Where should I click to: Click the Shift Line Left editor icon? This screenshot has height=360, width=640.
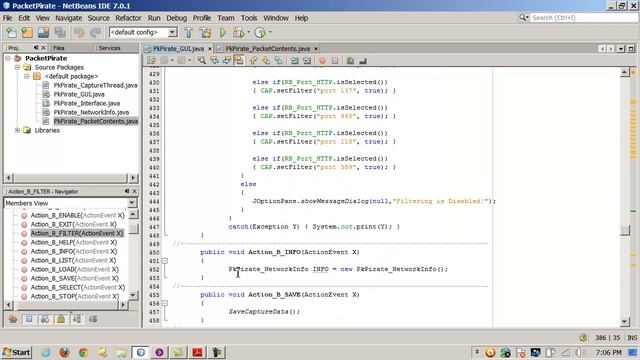point(294,60)
